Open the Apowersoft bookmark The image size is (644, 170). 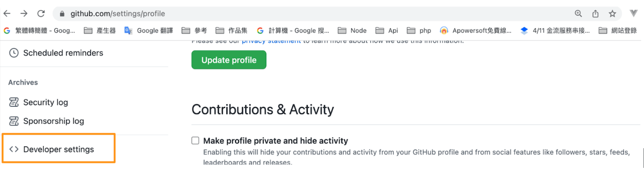coord(476,31)
